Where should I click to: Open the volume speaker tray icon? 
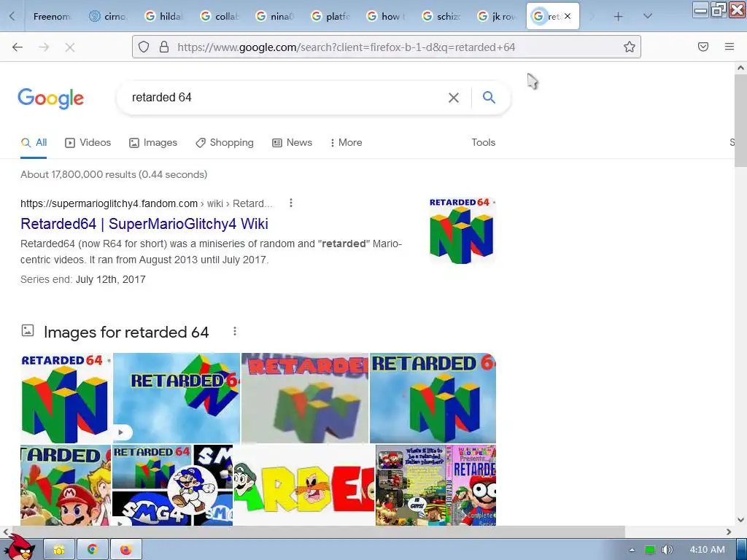click(667, 550)
